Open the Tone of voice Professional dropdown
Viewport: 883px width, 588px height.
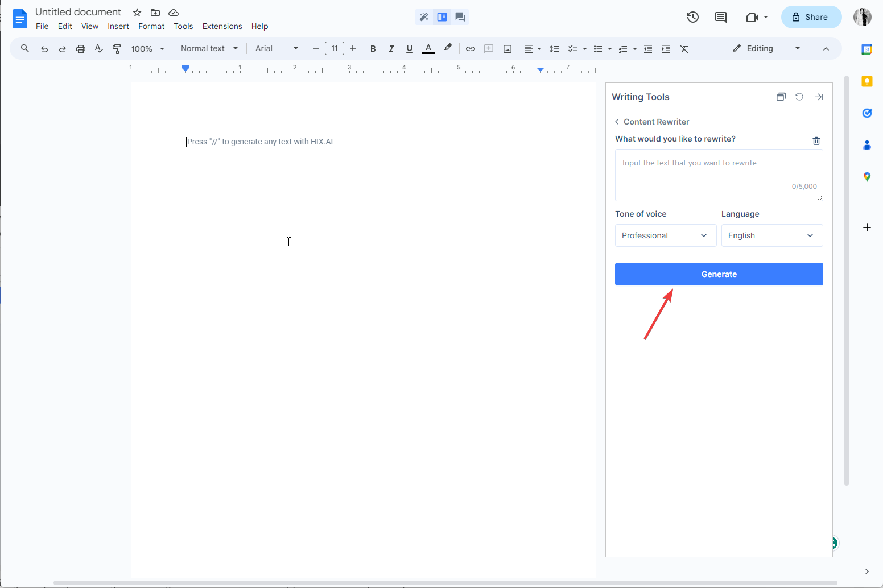[x=666, y=235]
